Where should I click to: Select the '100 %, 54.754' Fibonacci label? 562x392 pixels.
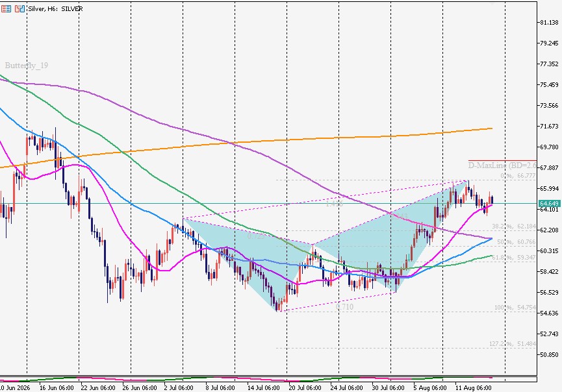click(x=515, y=308)
